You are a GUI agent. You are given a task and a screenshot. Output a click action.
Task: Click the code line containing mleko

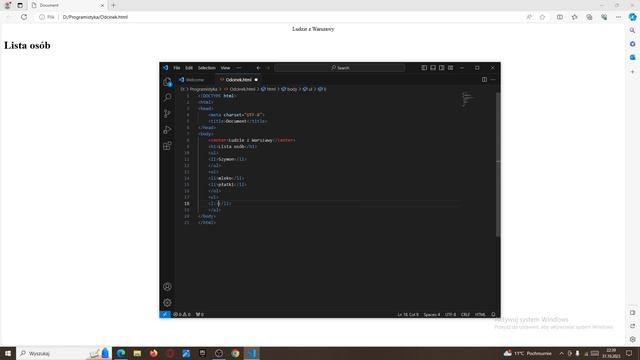pos(226,178)
